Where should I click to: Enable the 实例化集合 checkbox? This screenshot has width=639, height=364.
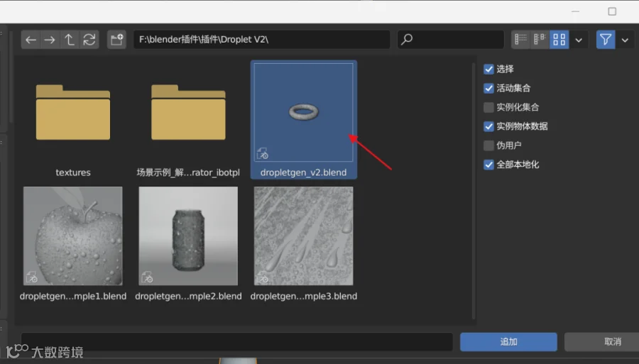tap(488, 107)
